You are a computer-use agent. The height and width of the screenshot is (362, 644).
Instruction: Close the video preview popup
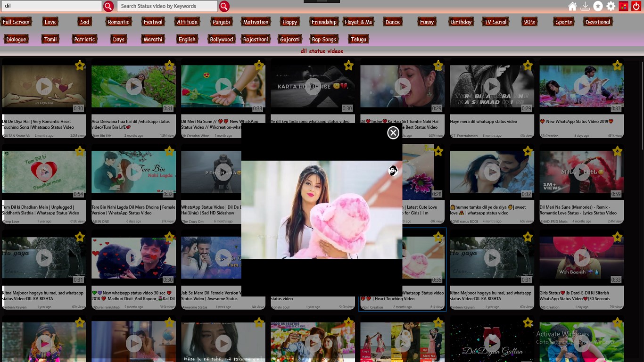point(393,133)
